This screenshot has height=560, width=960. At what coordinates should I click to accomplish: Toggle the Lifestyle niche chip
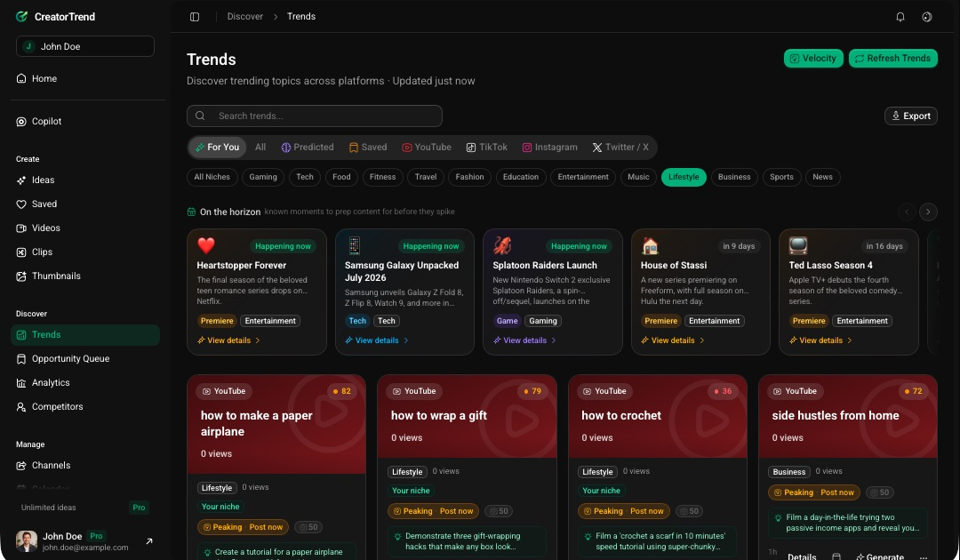684,177
